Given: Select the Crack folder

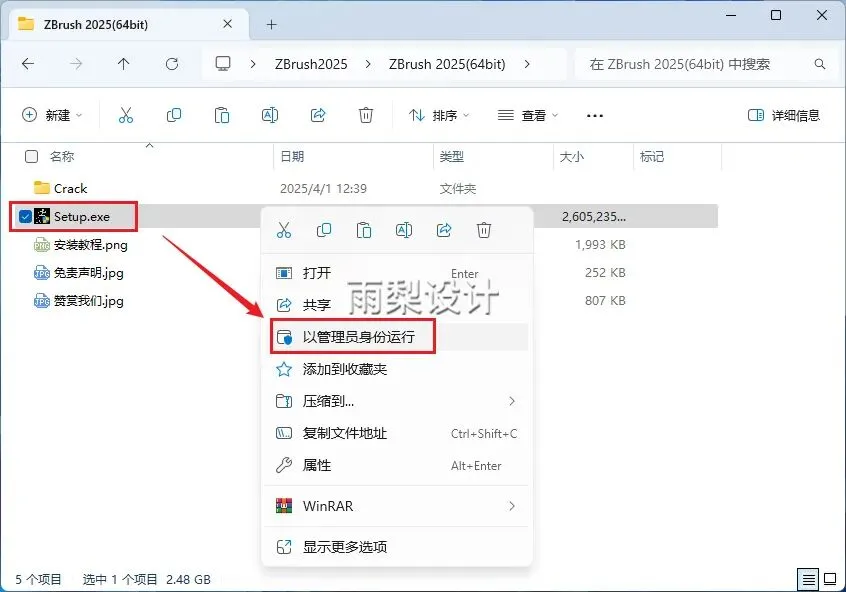Looking at the screenshot, I should (x=70, y=188).
